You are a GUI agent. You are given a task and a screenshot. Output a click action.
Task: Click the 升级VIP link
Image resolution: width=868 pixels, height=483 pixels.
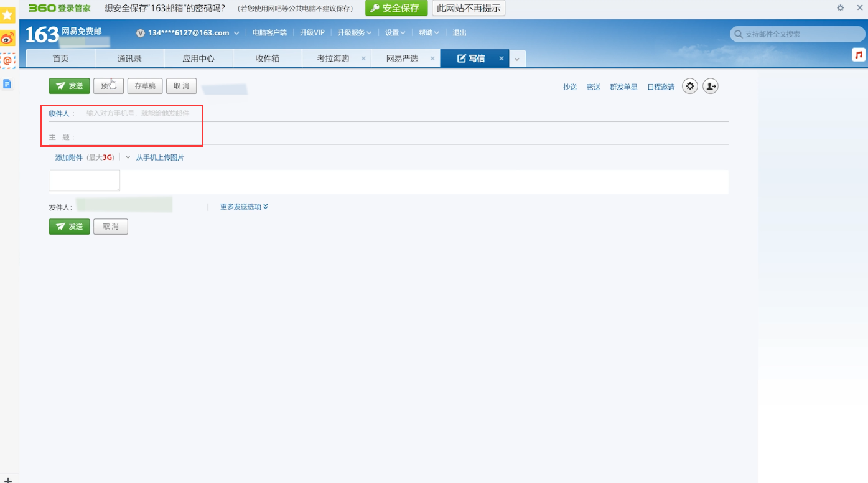click(312, 33)
